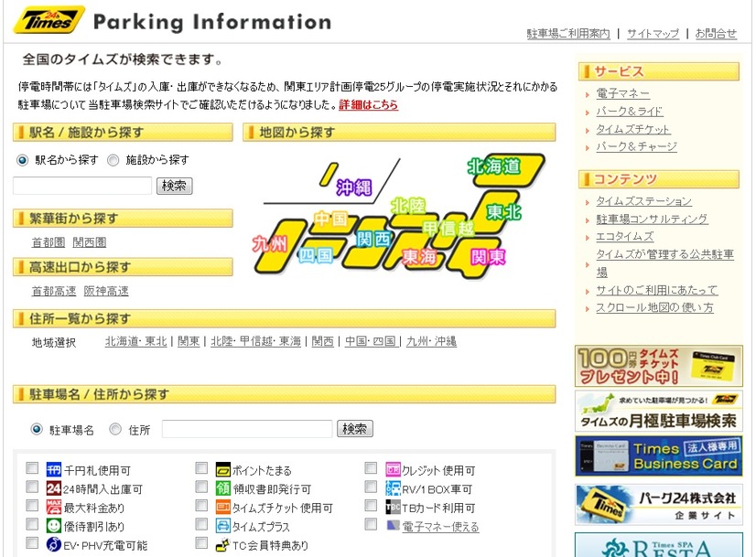Click the タイムズプラス car icon
This screenshot has height=557, width=756.
pyautogui.click(x=223, y=526)
